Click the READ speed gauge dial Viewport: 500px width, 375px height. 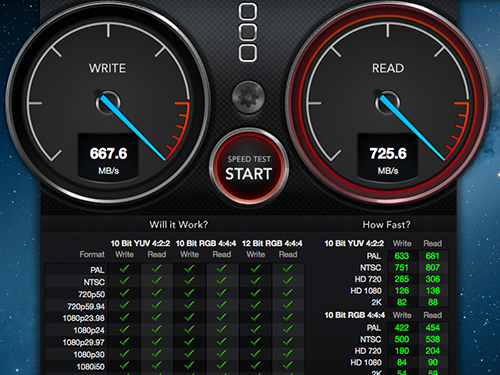pos(388,102)
